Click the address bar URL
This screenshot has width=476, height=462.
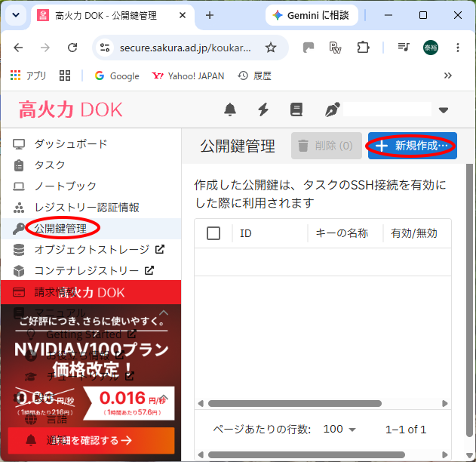[185, 48]
